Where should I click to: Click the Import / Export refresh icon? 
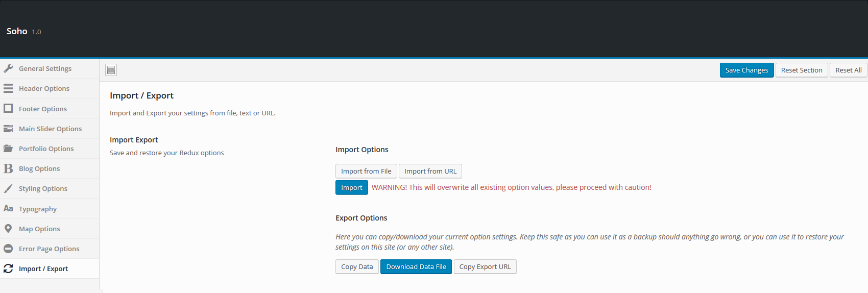[8, 268]
